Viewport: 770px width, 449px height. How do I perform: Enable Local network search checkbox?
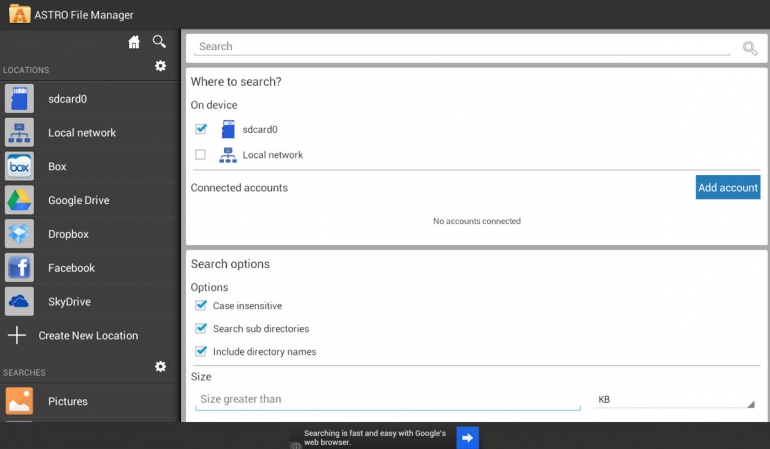click(201, 155)
